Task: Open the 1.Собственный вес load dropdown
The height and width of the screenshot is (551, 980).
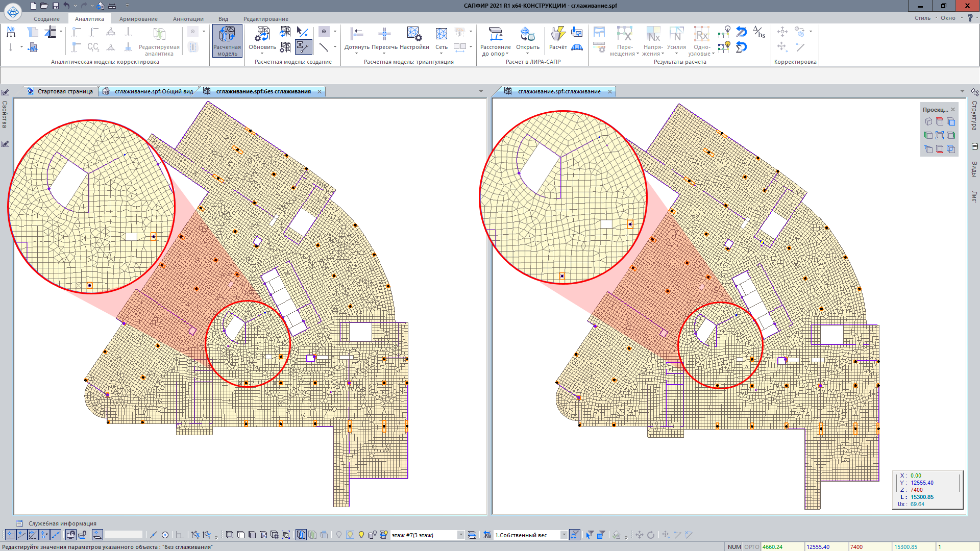Action: coord(563,535)
